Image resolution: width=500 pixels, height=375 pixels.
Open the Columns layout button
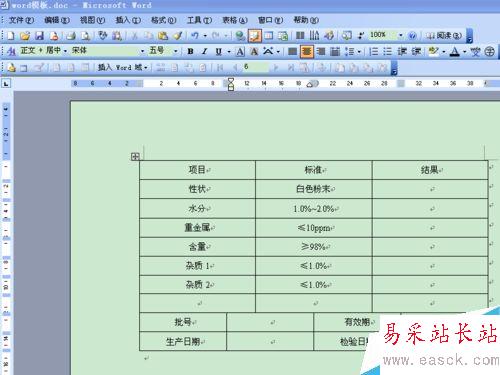(300, 35)
